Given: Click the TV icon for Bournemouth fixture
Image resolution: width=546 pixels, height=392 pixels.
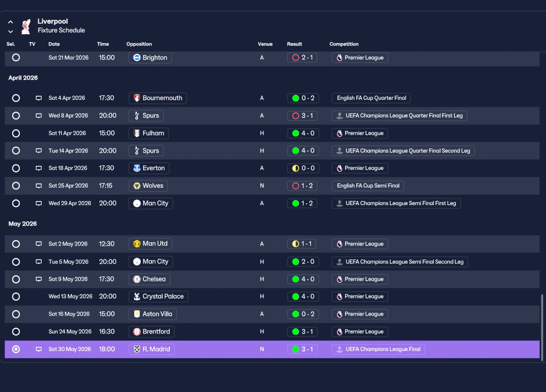Looking at the screenshot, I should pyautogui.click(x=39, y=98).
